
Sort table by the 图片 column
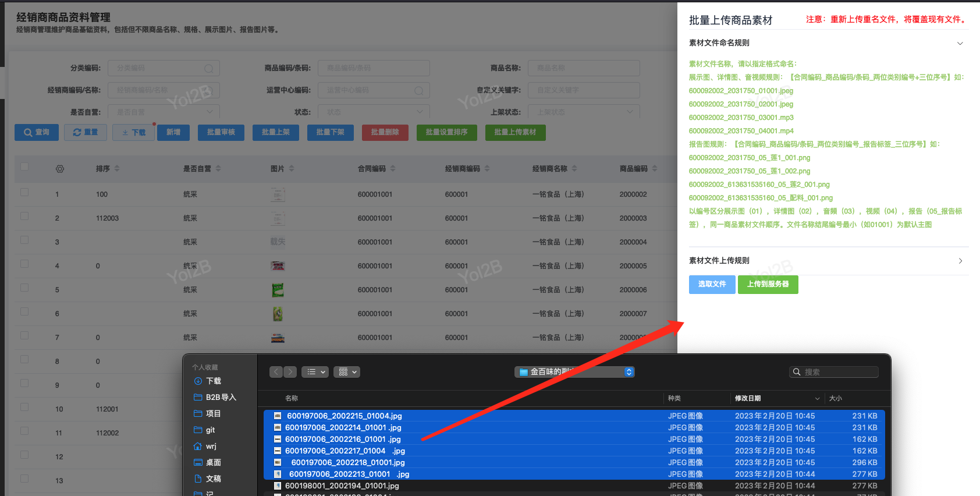(292, 168)
